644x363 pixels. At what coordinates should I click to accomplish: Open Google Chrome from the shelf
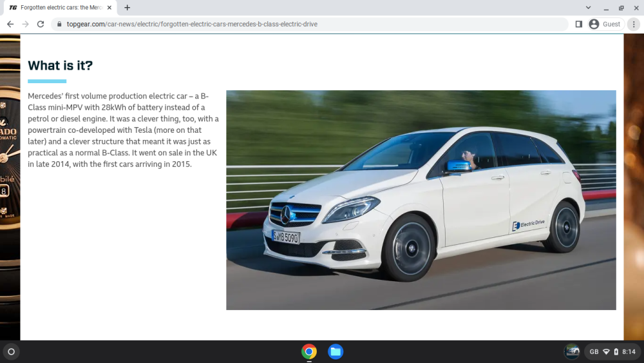pyautogui.click(x=309, y=352)
